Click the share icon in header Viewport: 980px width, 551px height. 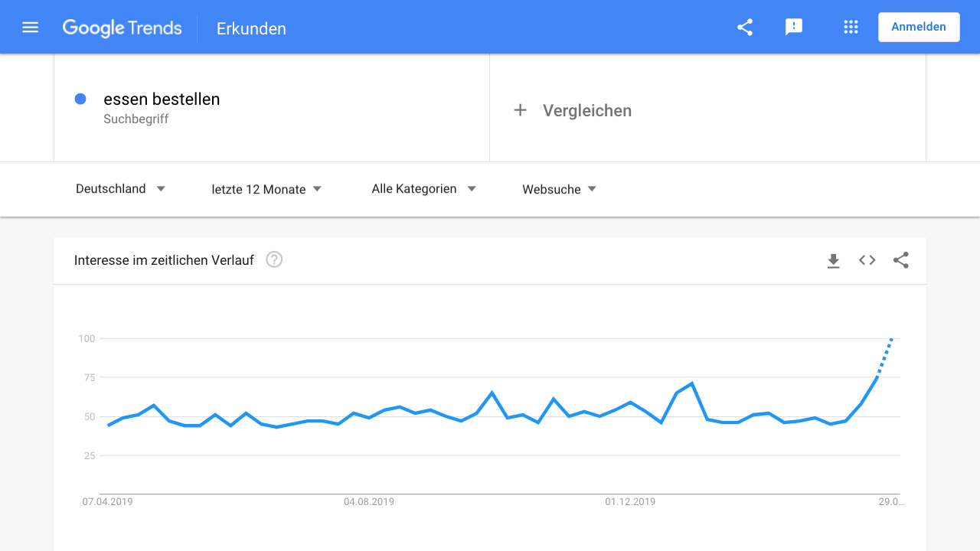click(x=745, y=28)
